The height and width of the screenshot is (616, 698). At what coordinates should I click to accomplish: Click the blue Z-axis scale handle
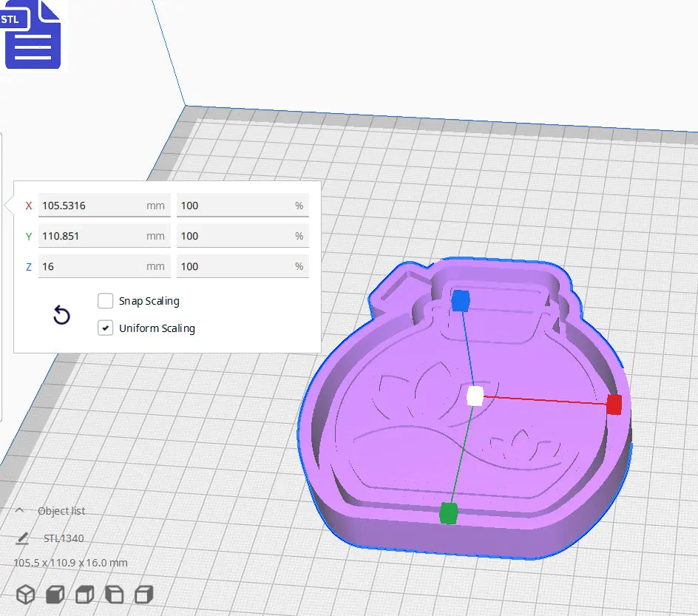462,300
